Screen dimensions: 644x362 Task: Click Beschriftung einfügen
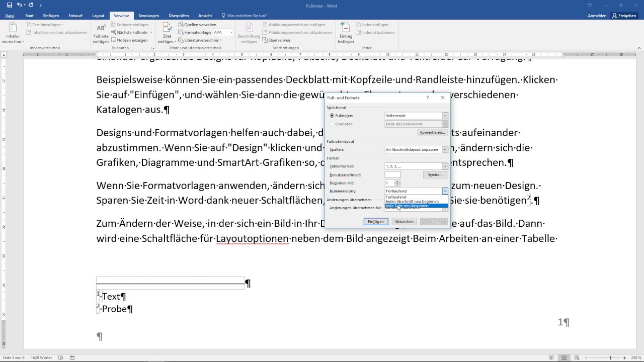(x=249, y=33)
